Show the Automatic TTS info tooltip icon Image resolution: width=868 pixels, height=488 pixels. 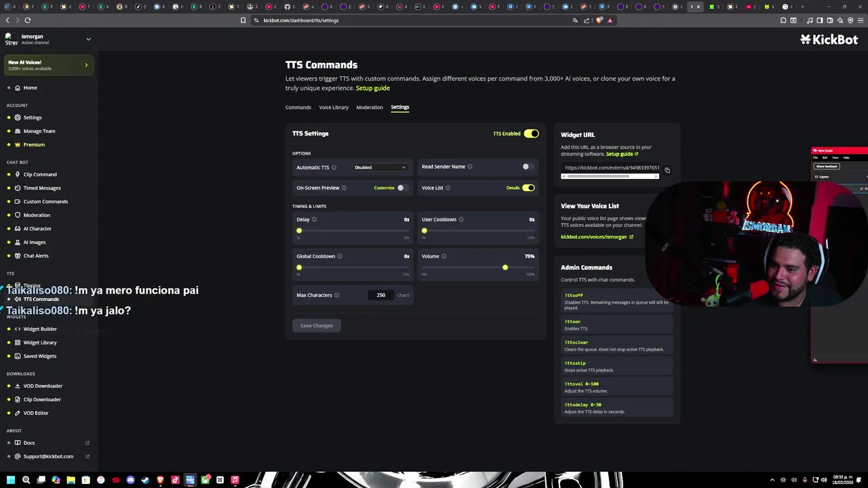pyautogui.click(x=334, y=167)
